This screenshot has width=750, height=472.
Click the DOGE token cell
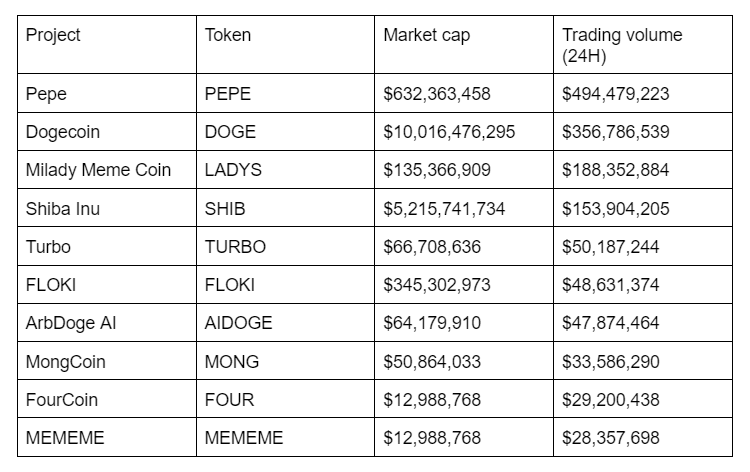click(x=286, y=132)
